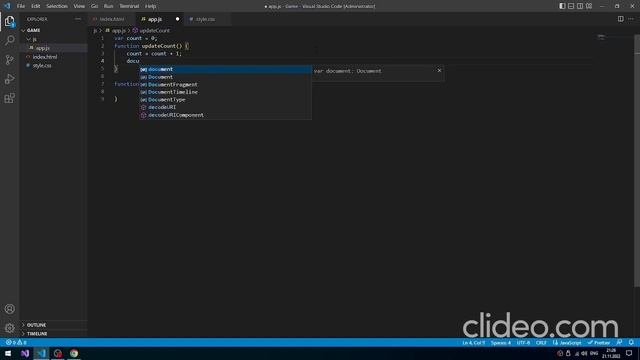Select the 'DocumentType' suggestion
This screenshot has height=360, width=640.
(225, 100)
